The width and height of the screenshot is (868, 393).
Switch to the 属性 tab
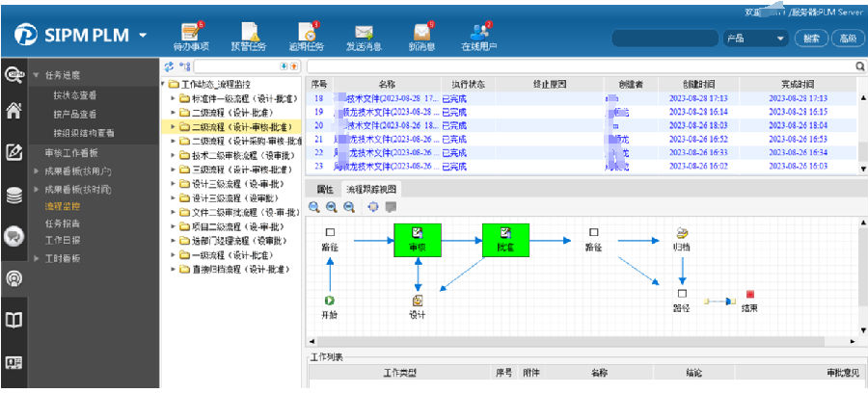325,189
